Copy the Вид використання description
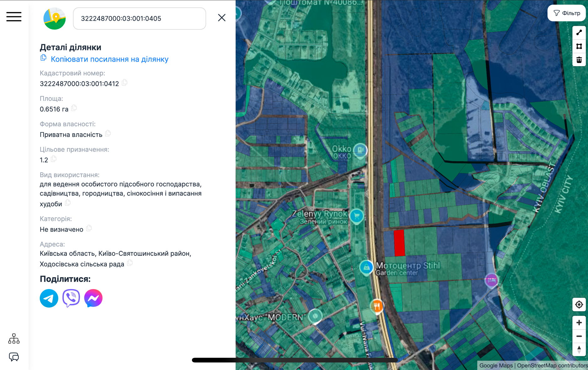588x370 pixels. point(68,203)
